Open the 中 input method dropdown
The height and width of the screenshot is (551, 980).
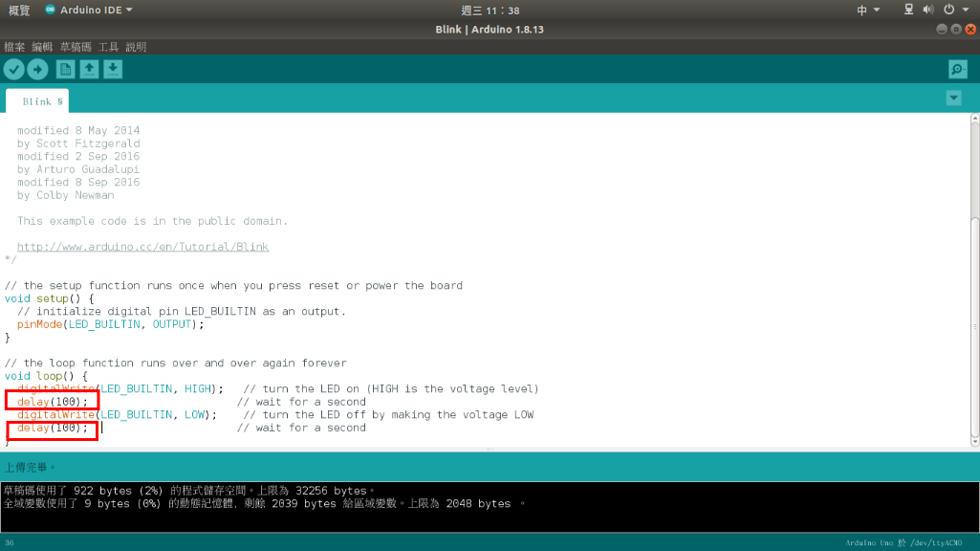pyautogui.click(x=868, y=10)
